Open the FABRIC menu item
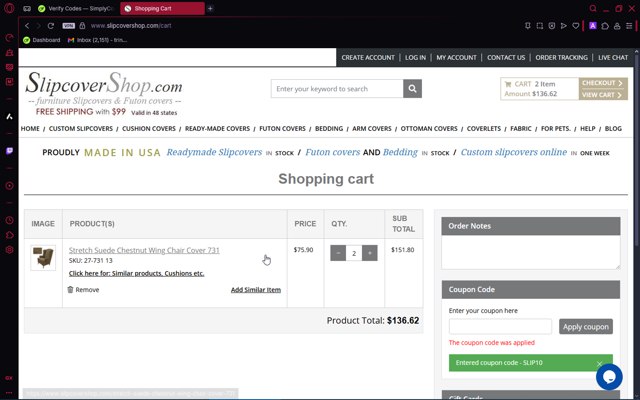The height and width of the screenshot is (400, 640). pos(521,129)
